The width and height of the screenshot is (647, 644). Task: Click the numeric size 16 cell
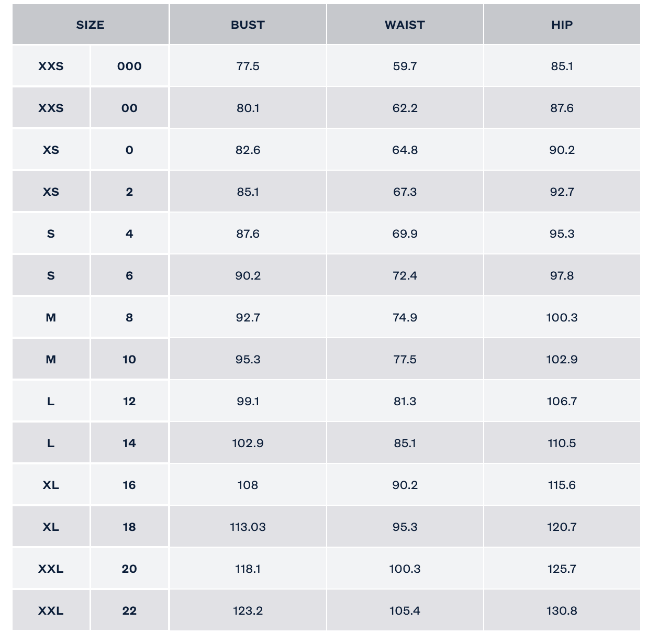point(129,485)
